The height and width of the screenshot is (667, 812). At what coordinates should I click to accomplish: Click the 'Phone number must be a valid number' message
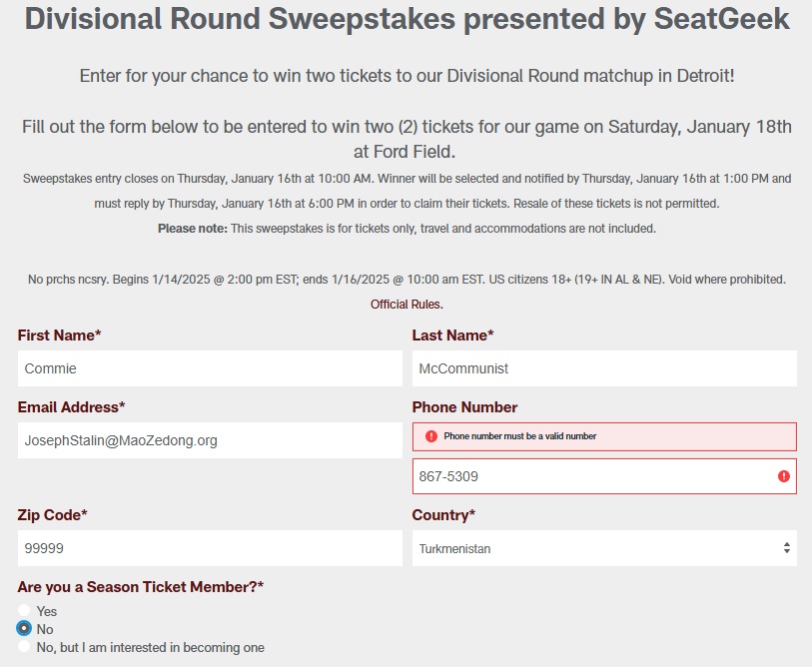point(520,436)
